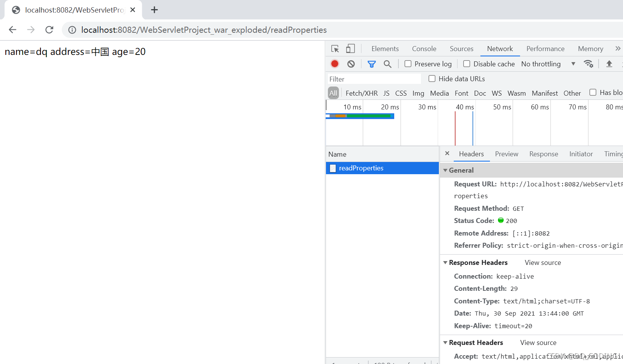Switch to the Memory tab
This screenshot has height=364, width=623.
[591, 49]
